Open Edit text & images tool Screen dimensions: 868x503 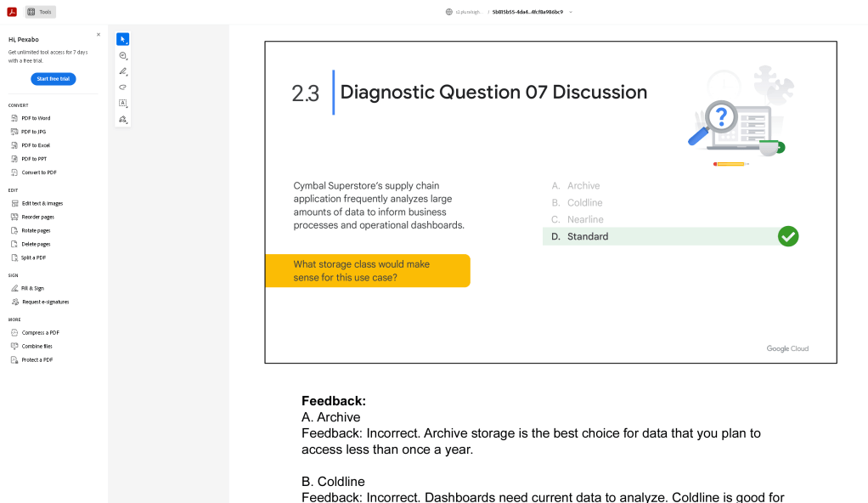(x=42, y=203)
